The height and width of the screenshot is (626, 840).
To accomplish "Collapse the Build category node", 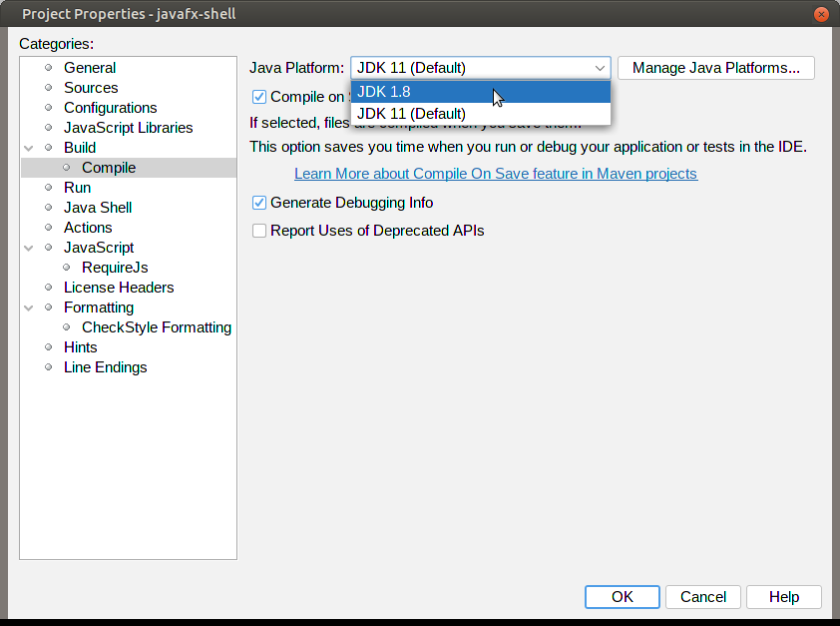I will coord(29,148).
